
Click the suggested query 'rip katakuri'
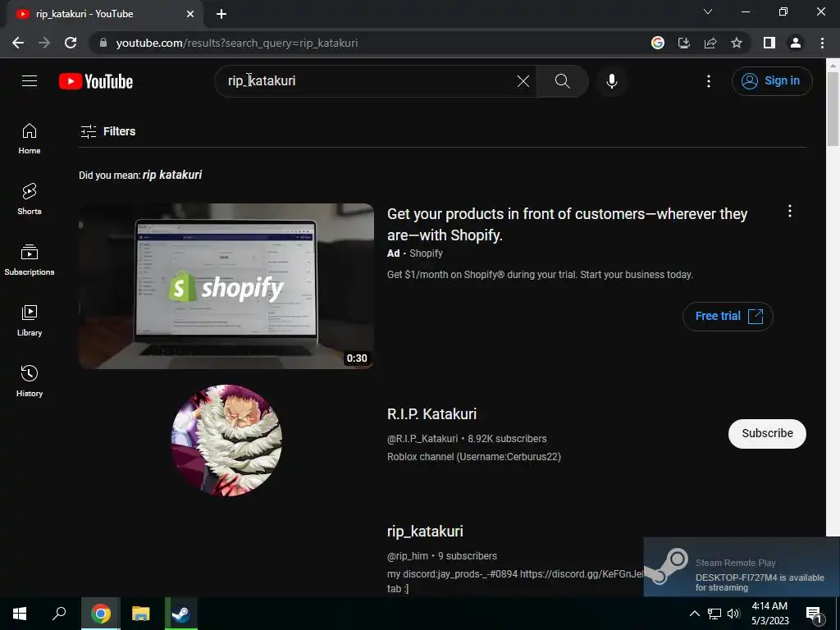pyautogui.click(x=172, y=175)
